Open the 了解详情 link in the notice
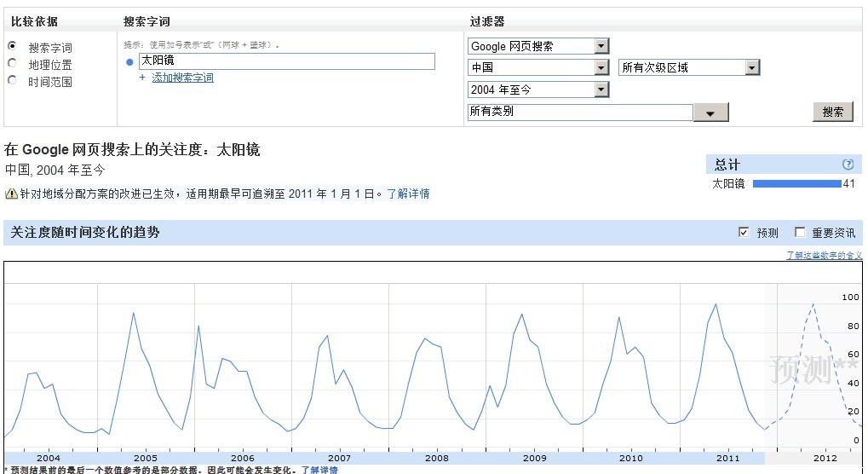Viewport: 868px width, 474px height. pyautogui.click(x=408, y=194)
